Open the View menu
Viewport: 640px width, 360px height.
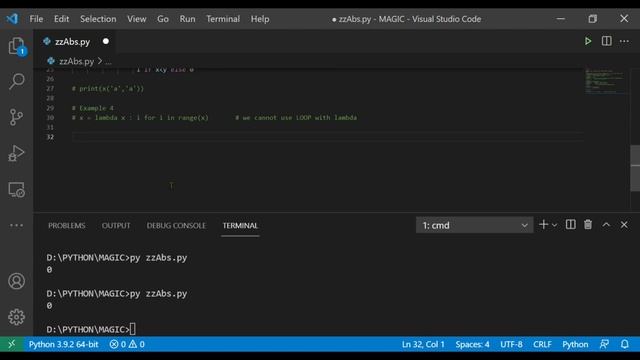pyautogui.click(x=136, y=19)
